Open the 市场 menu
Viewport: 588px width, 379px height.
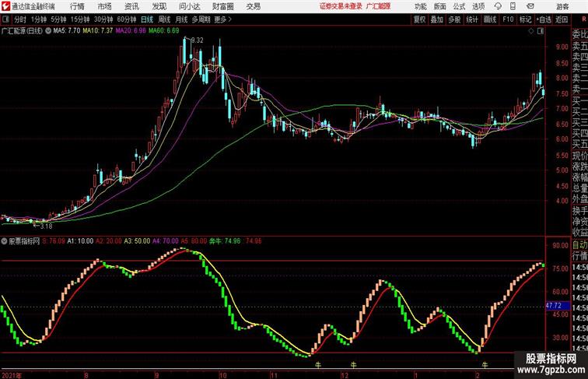(104, 6)
